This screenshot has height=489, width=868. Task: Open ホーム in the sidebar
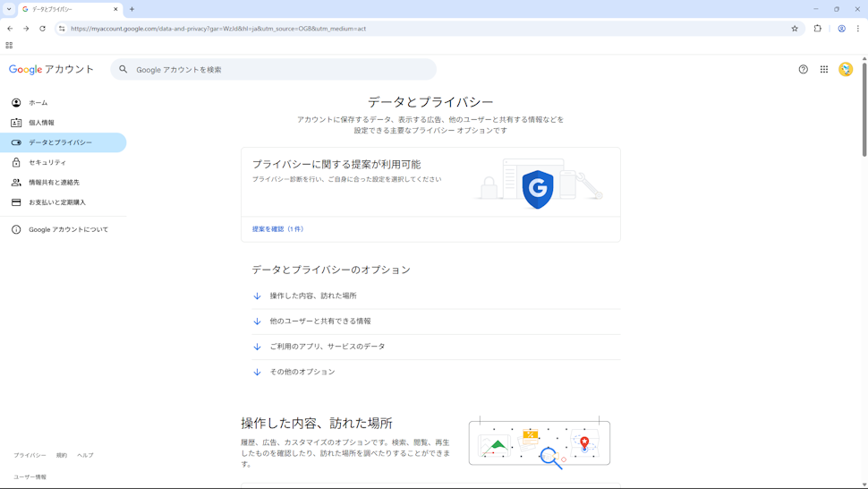click(64, 102)
